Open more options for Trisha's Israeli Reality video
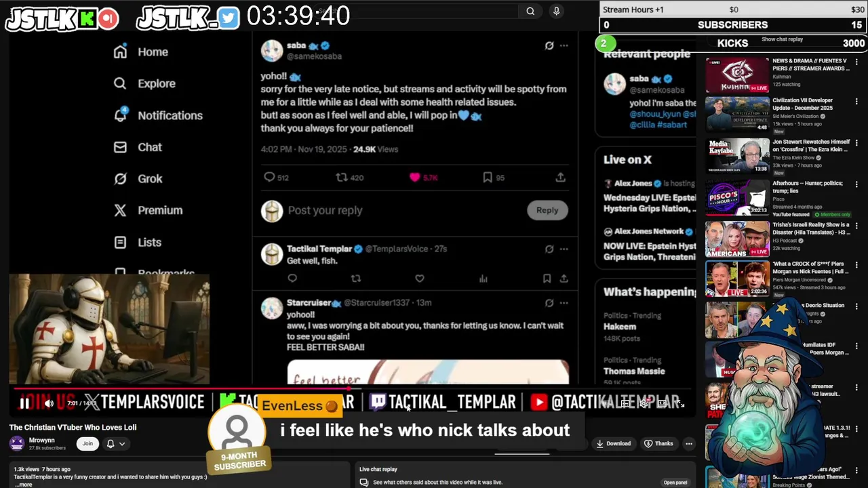This screenshot has width=868, height=488. coord(856,225)
